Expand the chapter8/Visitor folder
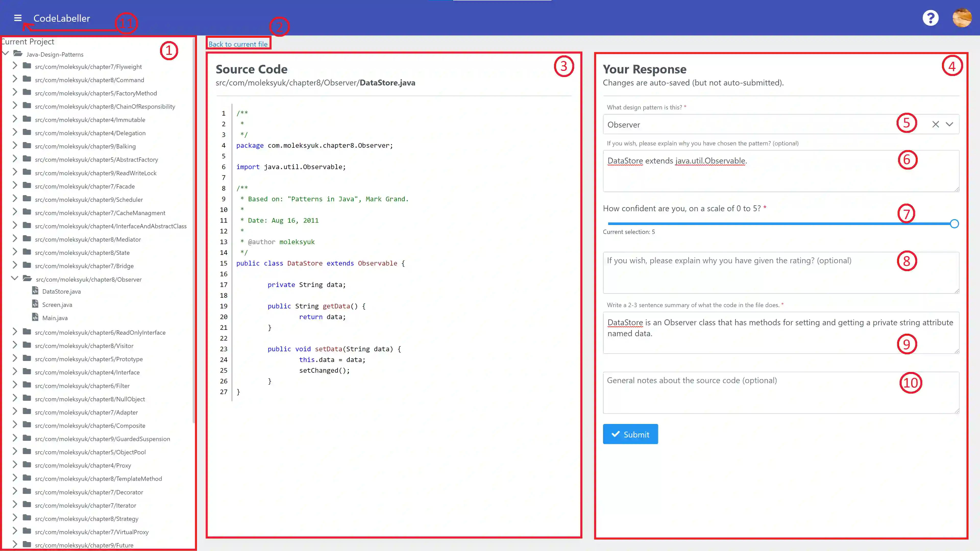The width and height of the screenshot is (980, 551). point(15,345)
